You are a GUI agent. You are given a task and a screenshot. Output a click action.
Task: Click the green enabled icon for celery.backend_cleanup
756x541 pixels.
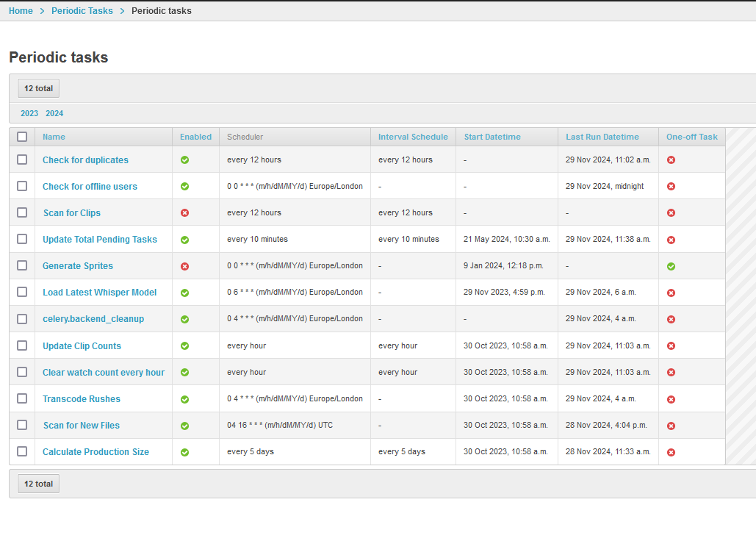184,320
